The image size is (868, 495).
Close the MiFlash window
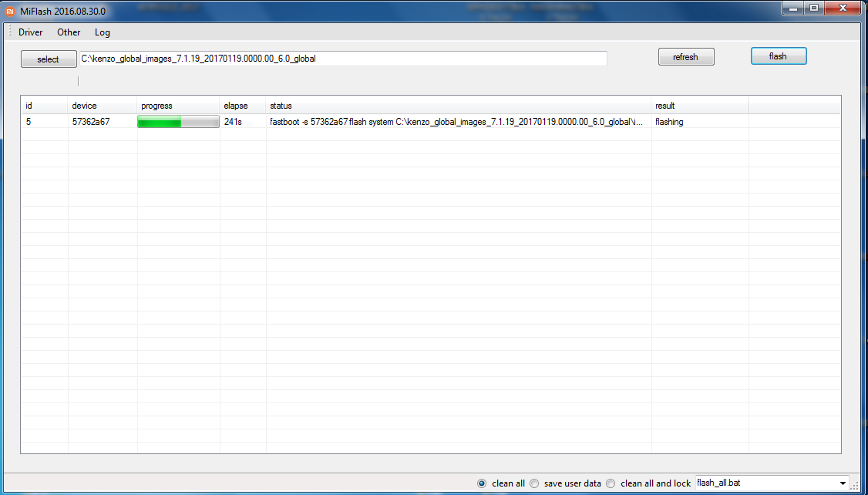pyautogui.click(x=843, y=8)
